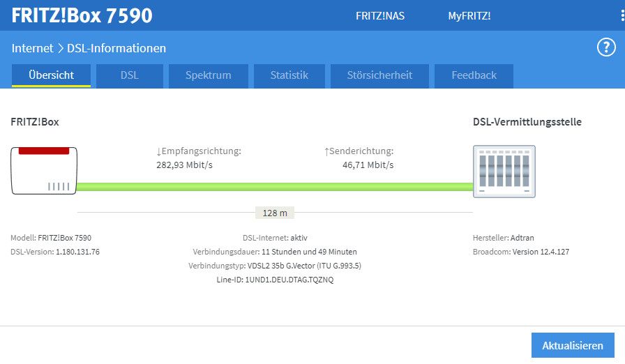The image size is (625, 364).
Task: Open the three-dot overflow menu
Action: [x=622, y=15]
